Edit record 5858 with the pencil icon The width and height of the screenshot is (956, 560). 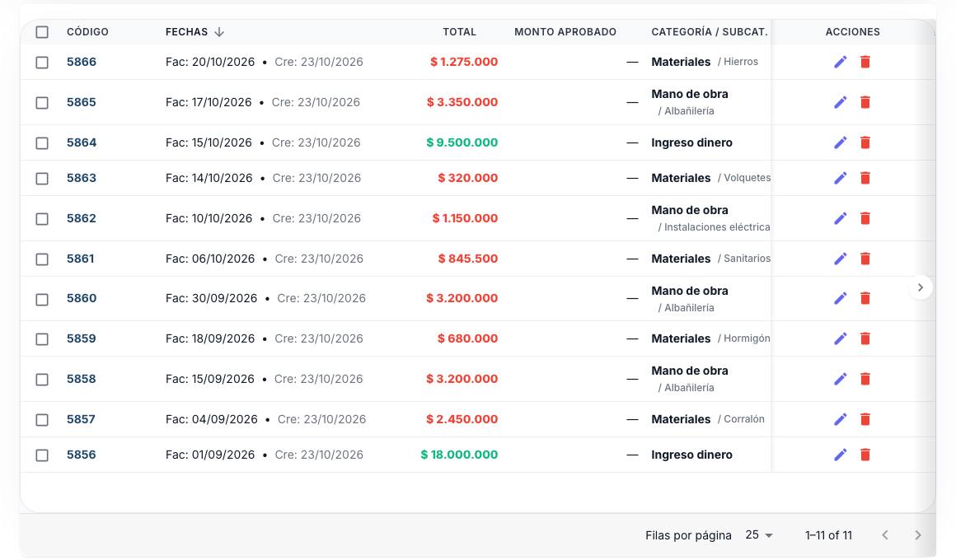coord(840,379)
